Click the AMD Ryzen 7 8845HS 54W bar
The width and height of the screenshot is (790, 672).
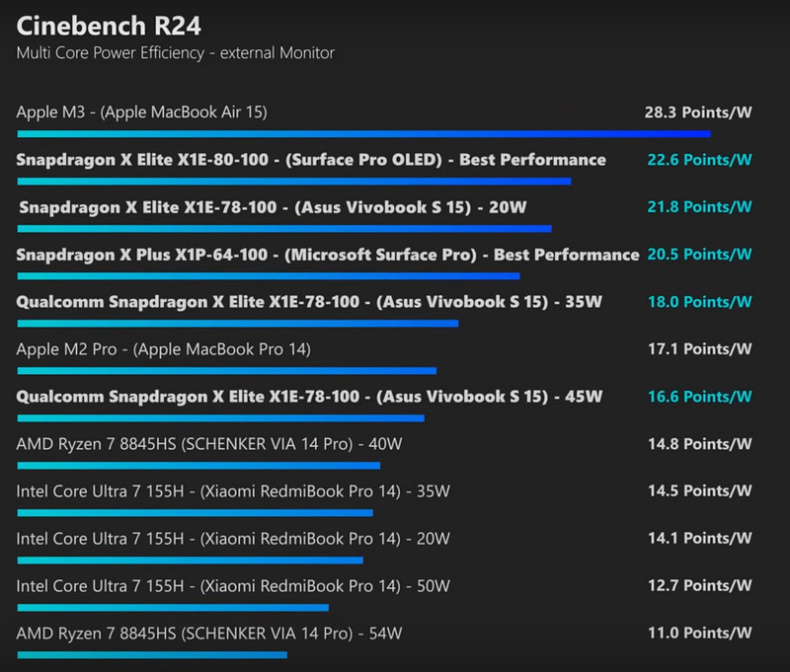(152, 654)
